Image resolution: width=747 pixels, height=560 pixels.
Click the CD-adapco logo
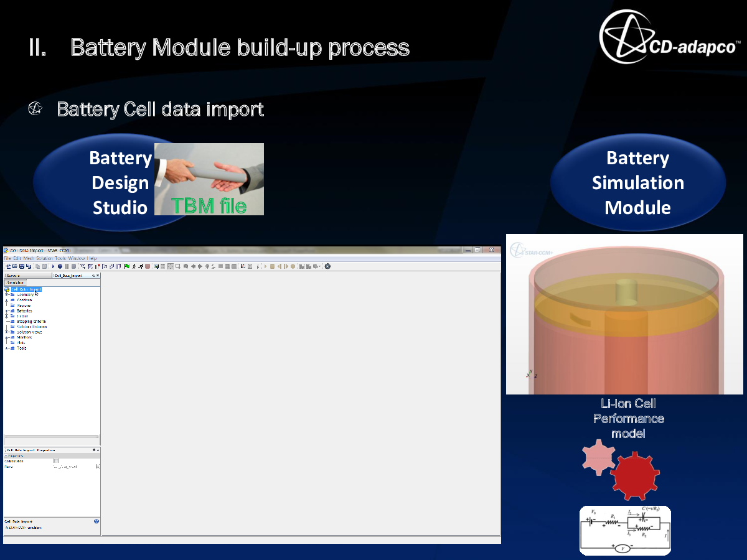pos(670,36)
